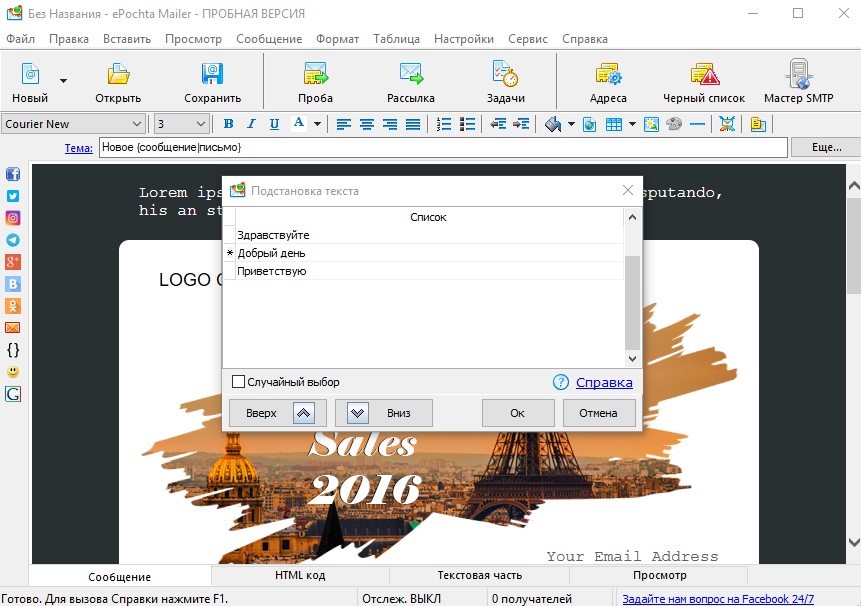Enable the Случайный выбор checkbox
Viewport: 861px width, 606px height.
click(x=238, y=381)
